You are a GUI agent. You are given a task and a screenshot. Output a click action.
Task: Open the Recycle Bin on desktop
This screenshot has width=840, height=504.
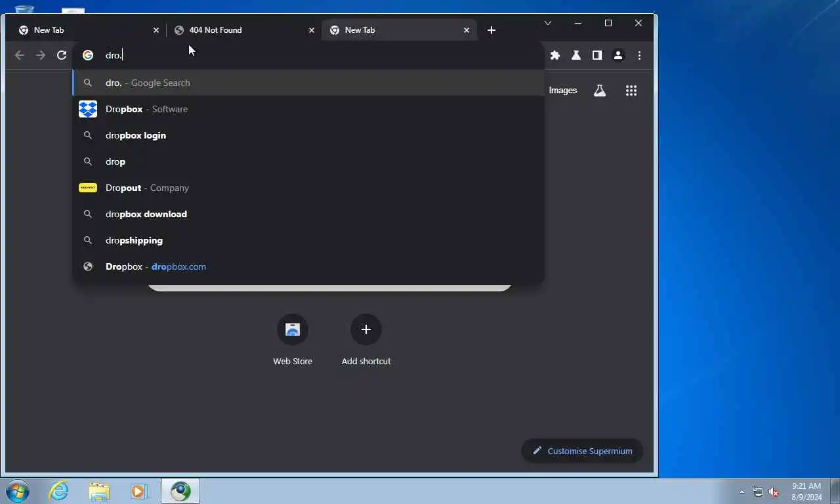click(x=24, y=9)
